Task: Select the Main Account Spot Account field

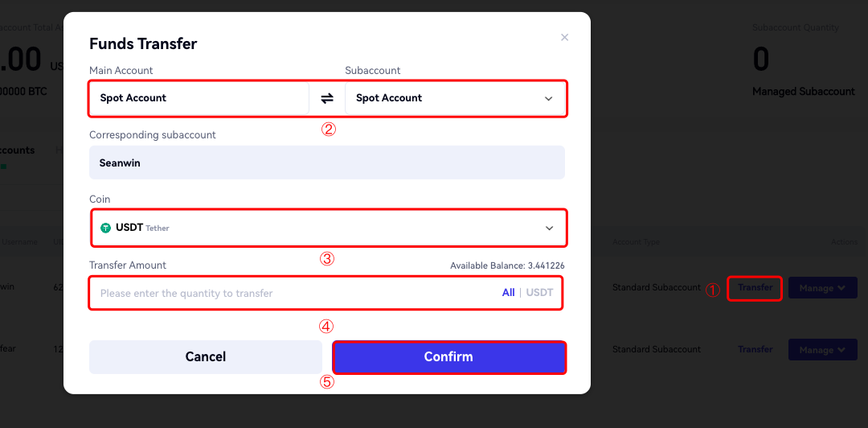Action: pos(199,98)
